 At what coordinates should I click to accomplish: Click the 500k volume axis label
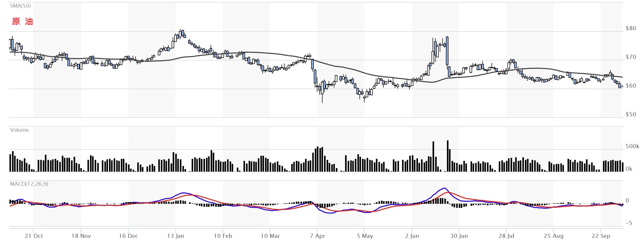pos(632,146)
